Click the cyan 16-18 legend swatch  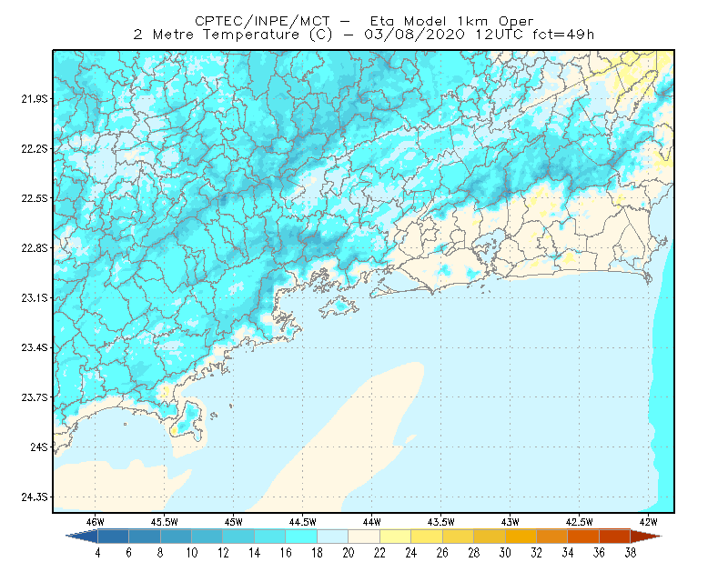301,537
